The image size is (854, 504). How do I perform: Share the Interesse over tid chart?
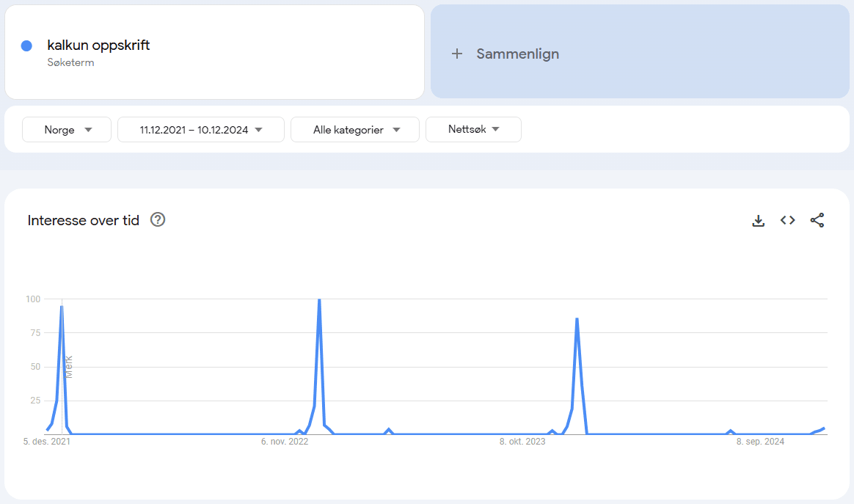point(817,220)
